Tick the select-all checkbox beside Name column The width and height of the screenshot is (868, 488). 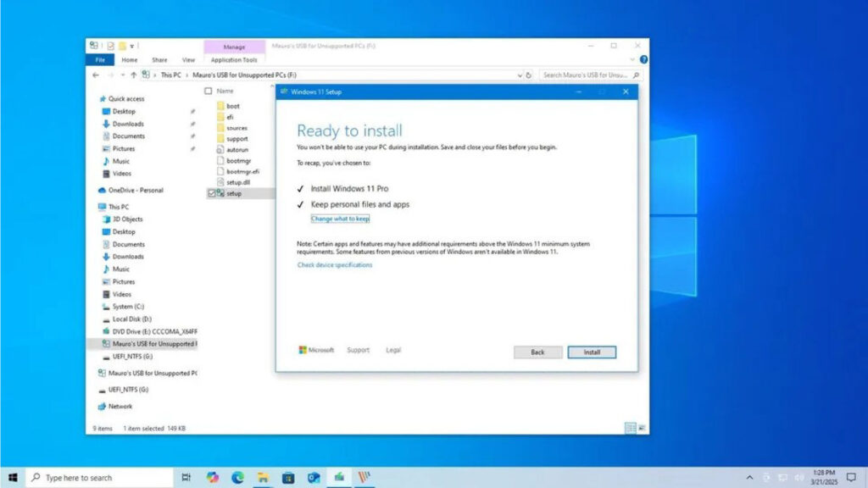click(209, 91)
